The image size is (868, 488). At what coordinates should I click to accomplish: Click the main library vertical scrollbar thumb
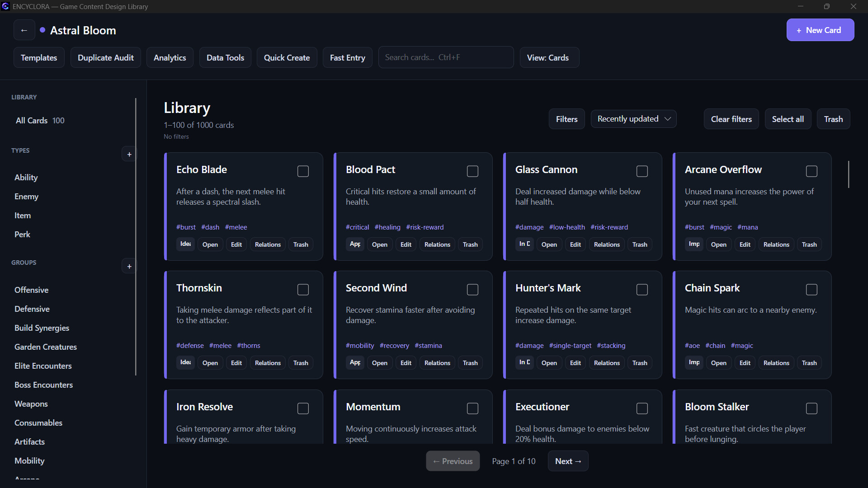849,174
